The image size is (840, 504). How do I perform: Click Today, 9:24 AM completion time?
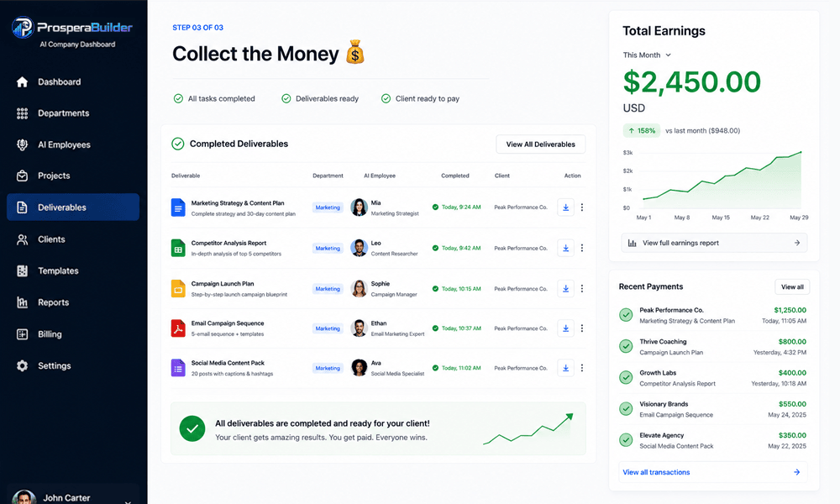pyautogui.click(x=460, y=207)
